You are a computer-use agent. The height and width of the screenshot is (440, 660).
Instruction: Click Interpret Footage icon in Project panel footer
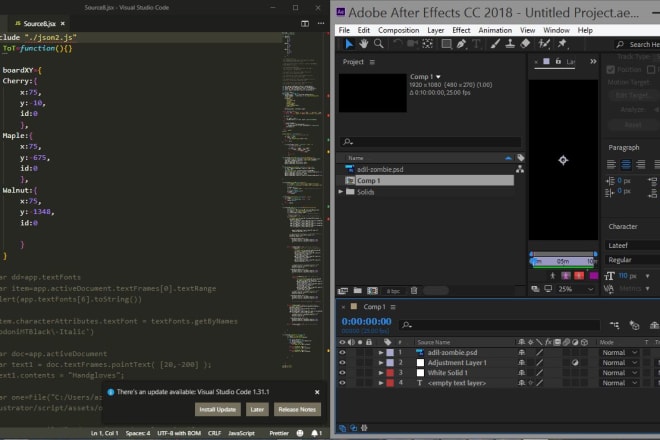point(343,291)
